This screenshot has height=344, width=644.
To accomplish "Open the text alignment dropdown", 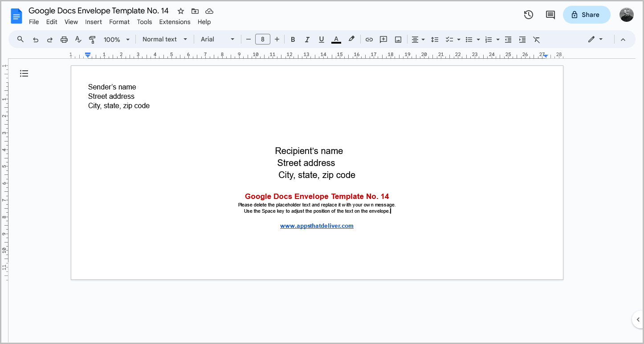I will click(418, 40).
